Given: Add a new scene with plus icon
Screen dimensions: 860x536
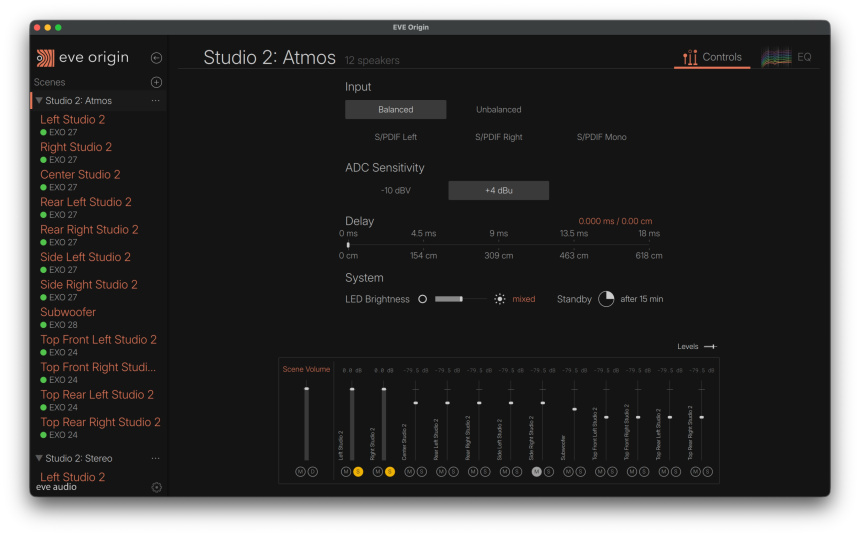Looking at the screenshot, I should coord(156,82).
